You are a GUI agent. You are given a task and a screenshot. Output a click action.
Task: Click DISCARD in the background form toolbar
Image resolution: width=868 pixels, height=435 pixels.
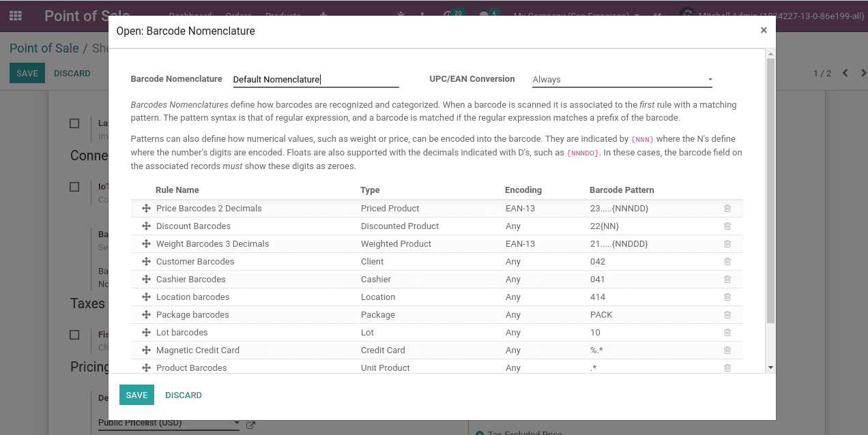coord(72,73)
